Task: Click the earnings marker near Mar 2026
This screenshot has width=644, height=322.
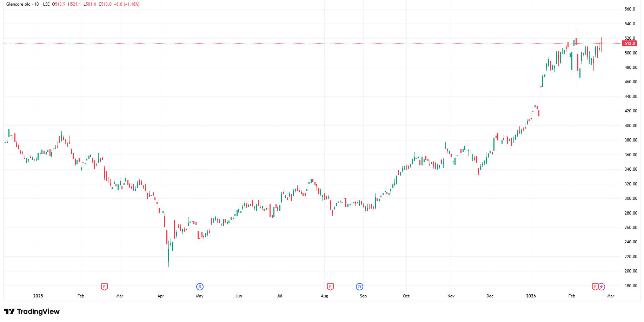Action: (x=595, y=287)
